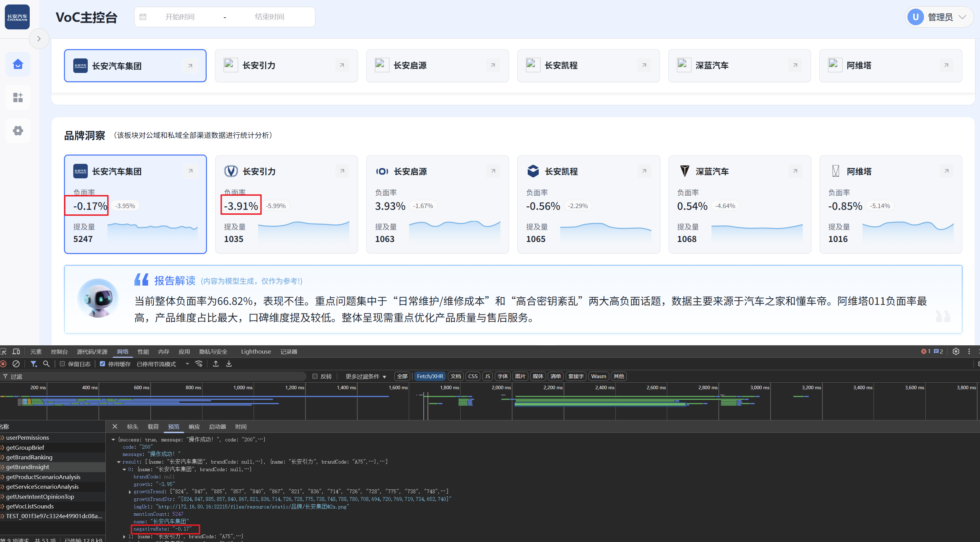Open 长安启源 top card arrow icon
The width and height of the screenshot is (980, 542).
(493, 65)
